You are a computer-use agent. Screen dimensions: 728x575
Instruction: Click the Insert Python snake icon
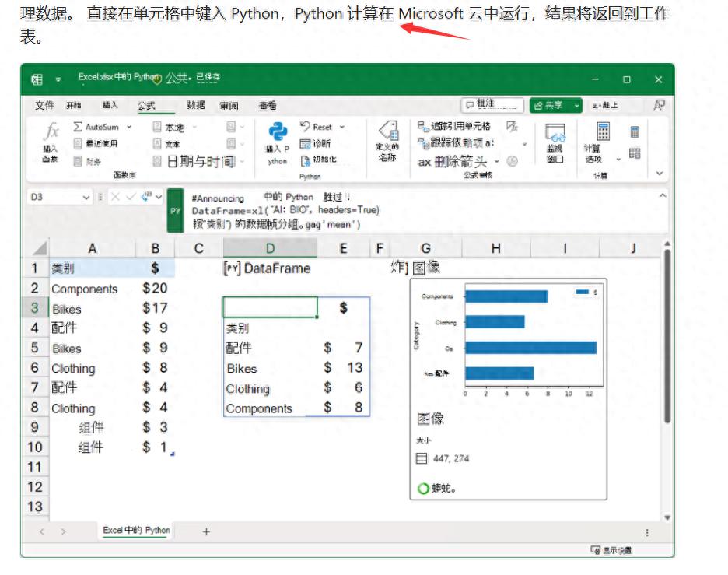[278, 131]
